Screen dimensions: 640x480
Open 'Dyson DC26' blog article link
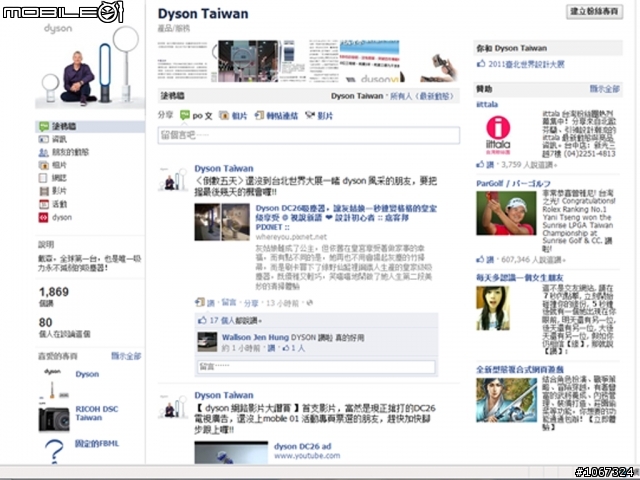point(346,218)
